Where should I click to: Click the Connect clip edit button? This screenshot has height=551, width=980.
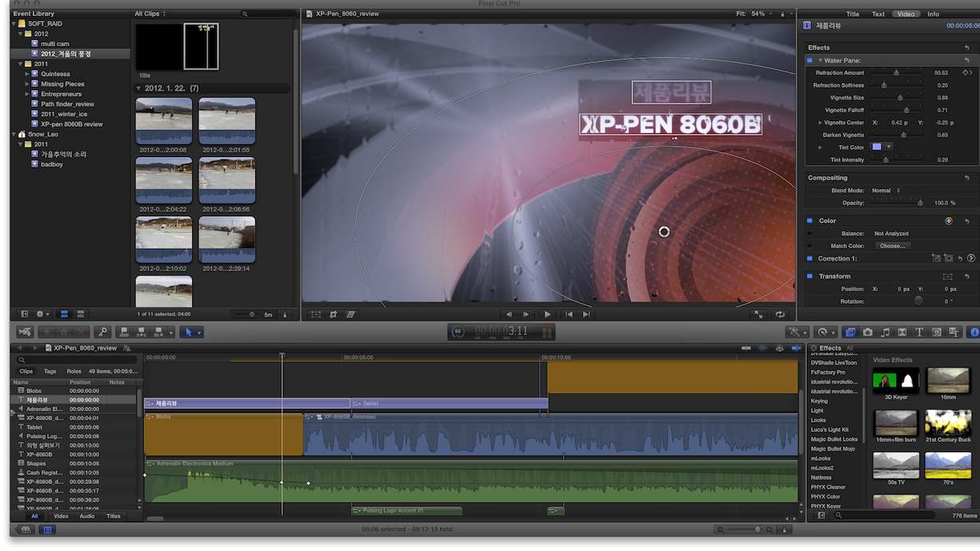[124, 332]
